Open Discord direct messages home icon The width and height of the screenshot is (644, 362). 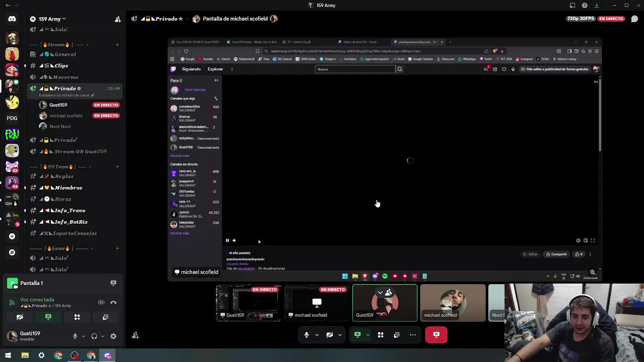pyautogui.click(x=12, y=19)
